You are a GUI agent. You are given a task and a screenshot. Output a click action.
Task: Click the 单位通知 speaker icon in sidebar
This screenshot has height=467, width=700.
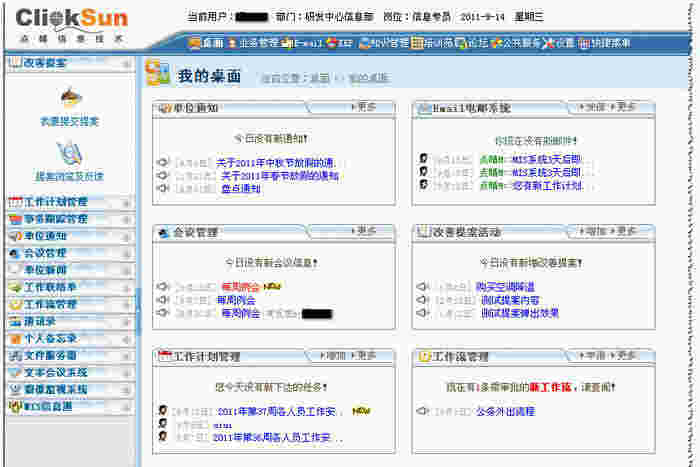(15, 236)
